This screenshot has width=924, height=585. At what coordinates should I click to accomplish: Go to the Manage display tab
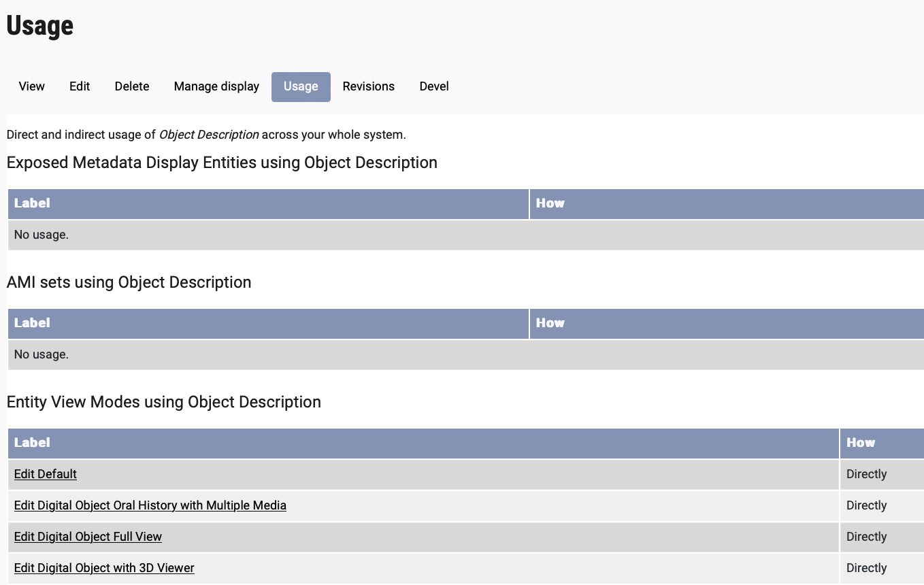216,86
